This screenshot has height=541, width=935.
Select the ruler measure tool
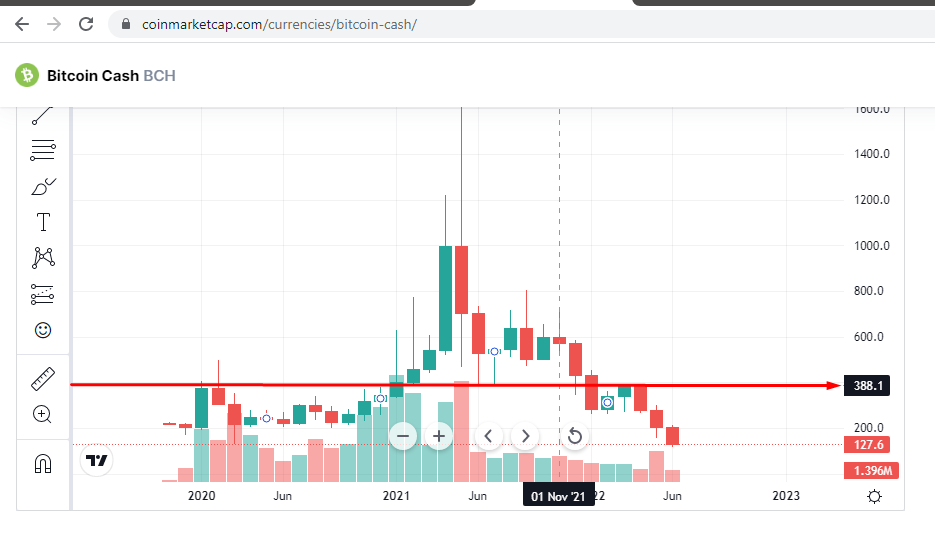point(43,379)
